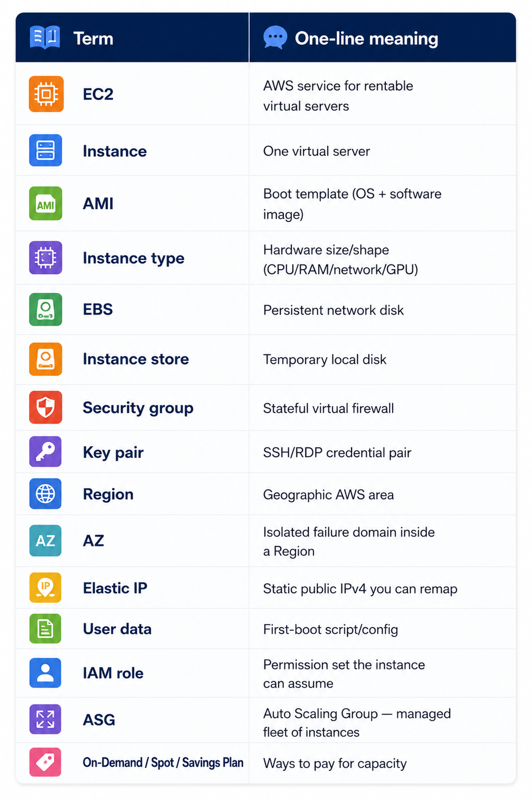
Task: Click the purple Key pair key icon
Action: tap(46, 452)
